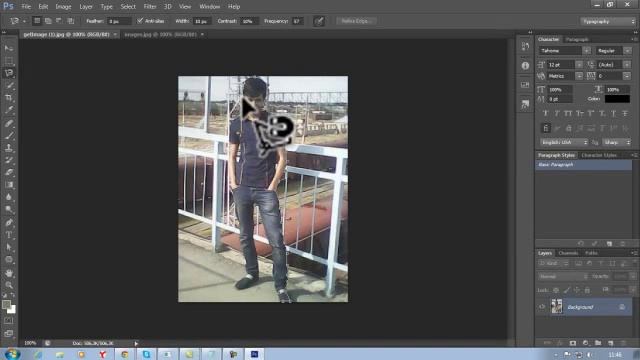Select the Blur tool
This screenshot has height=360, width=640.
9,197
